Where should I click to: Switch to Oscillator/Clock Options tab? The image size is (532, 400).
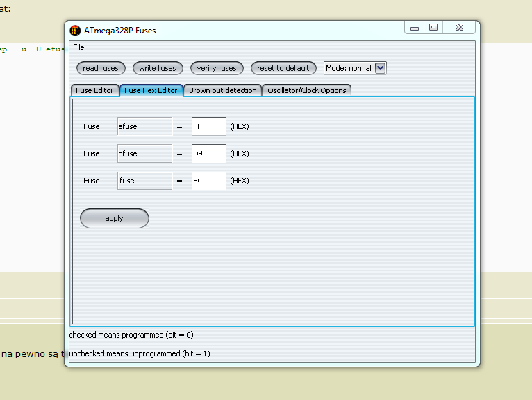307,90
